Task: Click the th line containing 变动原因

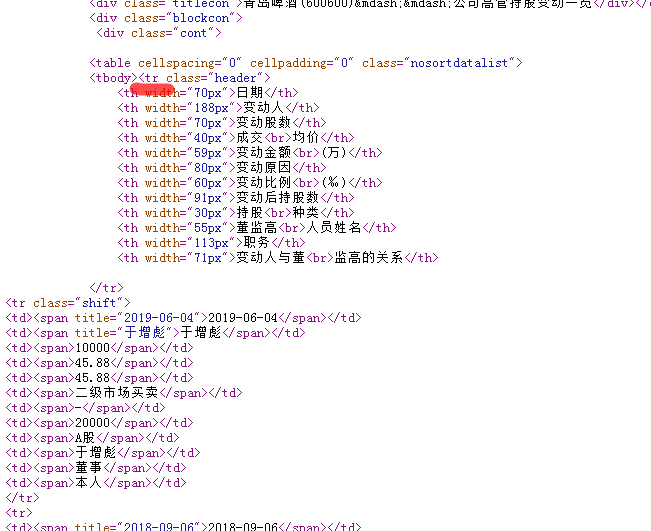Action: (x=222, y=168)
